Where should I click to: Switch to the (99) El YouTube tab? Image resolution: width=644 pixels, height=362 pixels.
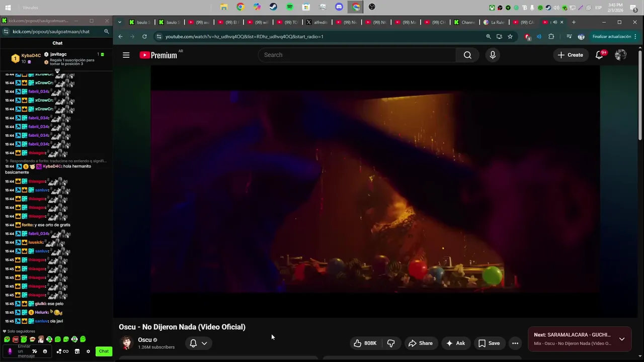point(229,22)
